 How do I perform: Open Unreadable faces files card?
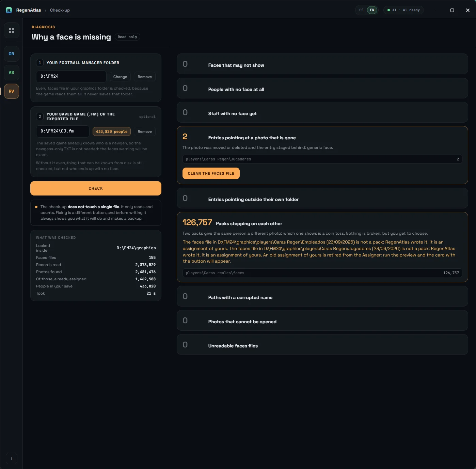[x=322, y=345]
